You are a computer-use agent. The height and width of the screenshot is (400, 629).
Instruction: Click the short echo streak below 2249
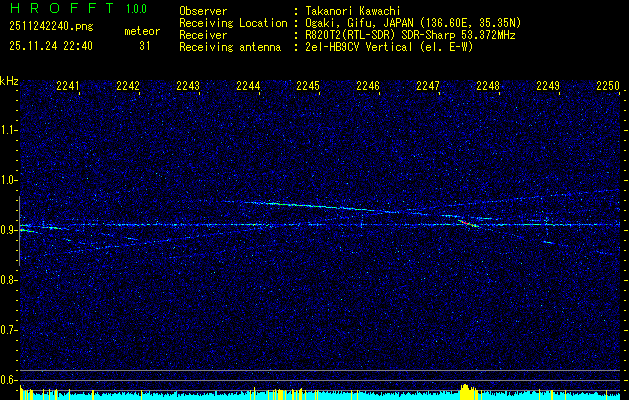[x=548, y=242]
